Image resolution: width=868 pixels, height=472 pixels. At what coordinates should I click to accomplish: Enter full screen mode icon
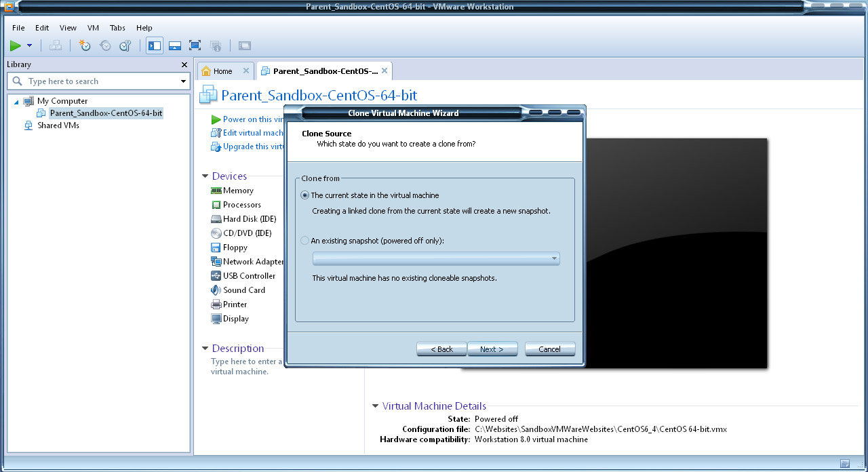point(195,46)
